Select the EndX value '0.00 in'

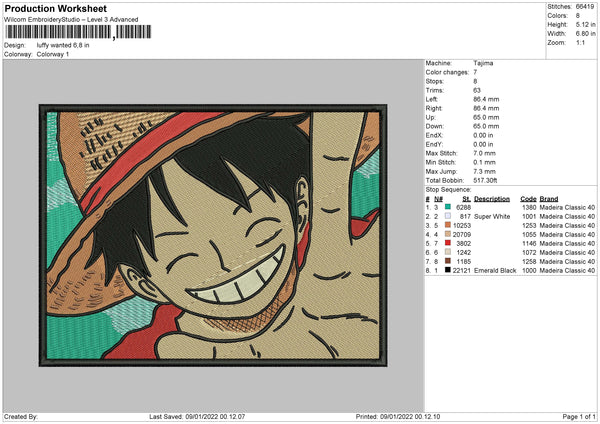[483, 135]
